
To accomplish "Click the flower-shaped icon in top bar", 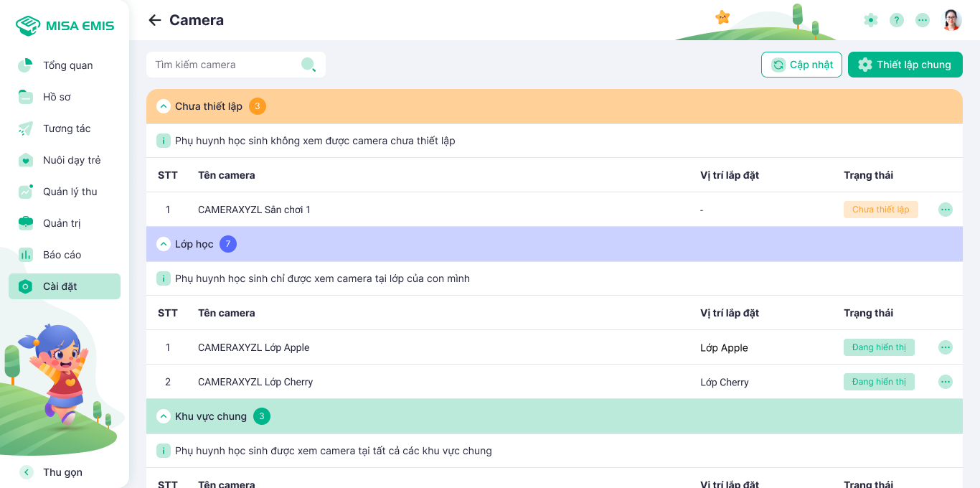I will [871, 20].
